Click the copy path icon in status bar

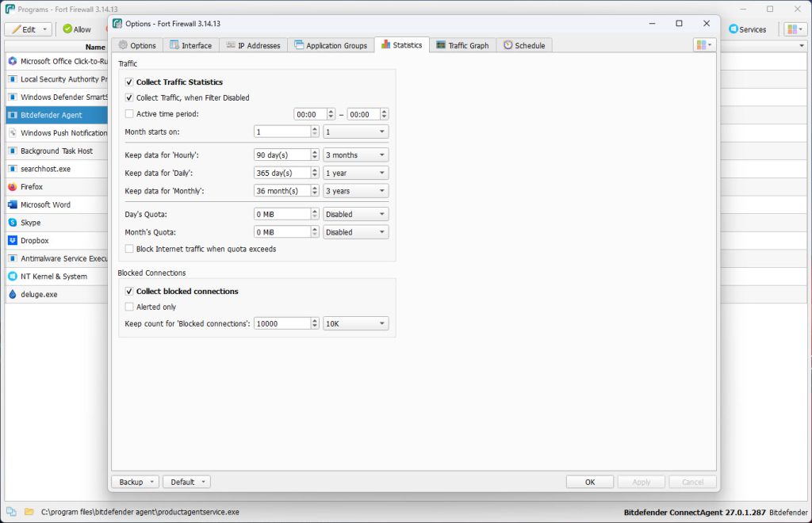pos(11,512)
